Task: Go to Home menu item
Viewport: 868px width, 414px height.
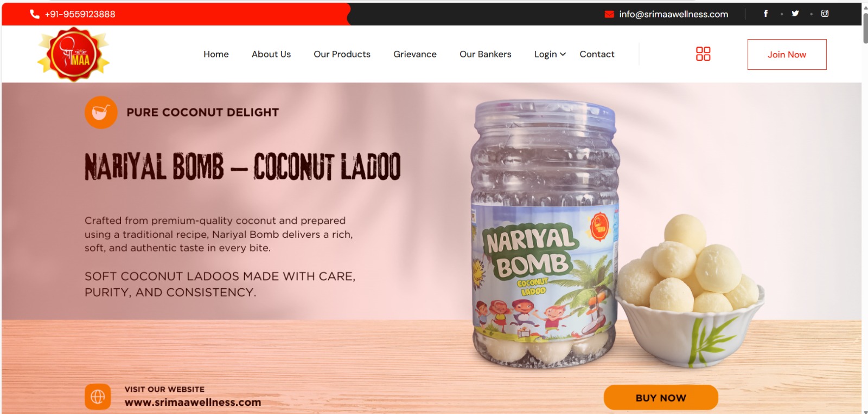Action: 216,54
